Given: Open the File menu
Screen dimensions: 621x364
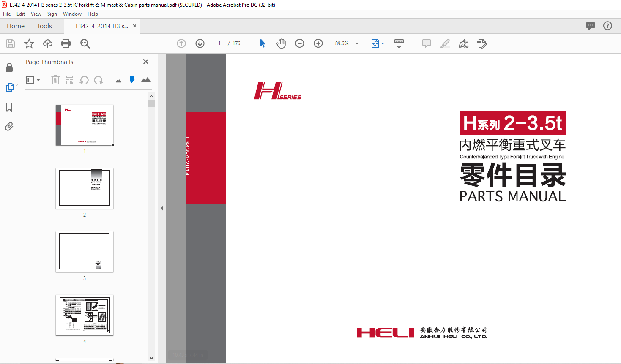Looking at the screenshot, I should coord(7,14).
